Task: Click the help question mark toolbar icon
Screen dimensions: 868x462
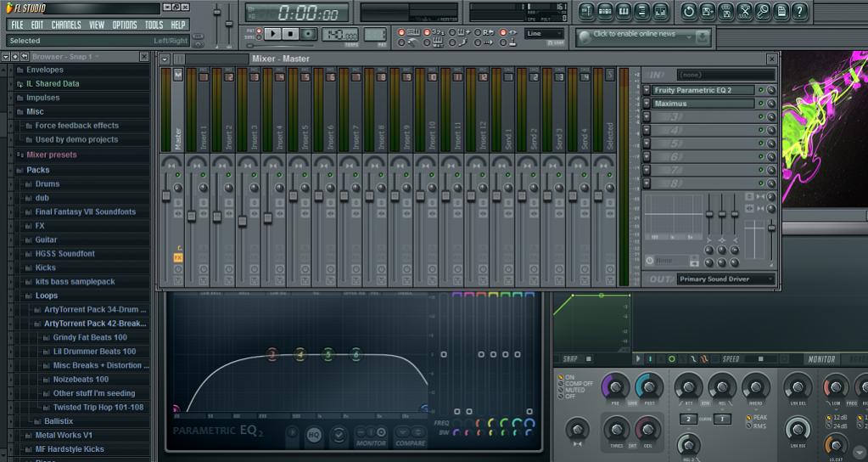Action: pyautogui.click(x=799, y=11)
